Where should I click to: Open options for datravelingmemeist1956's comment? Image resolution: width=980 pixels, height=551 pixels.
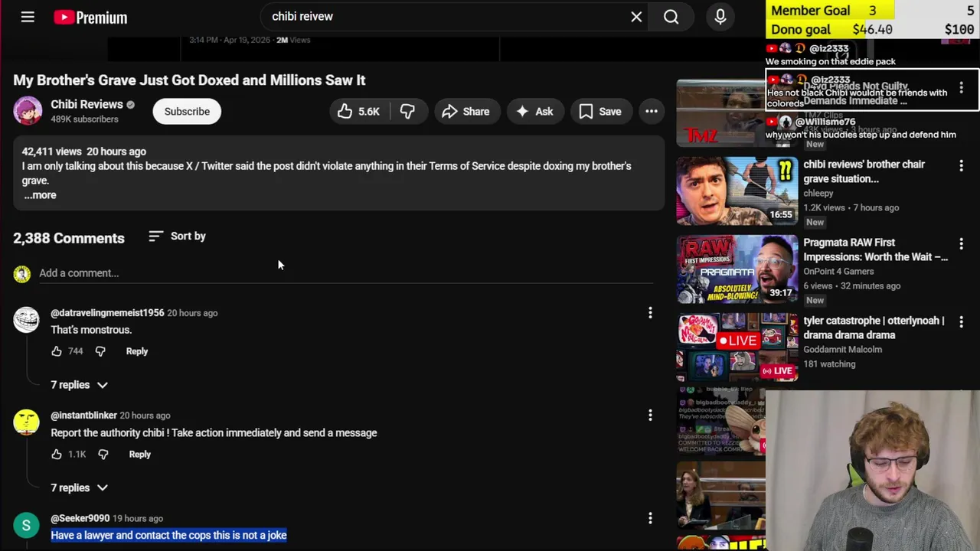650,312
